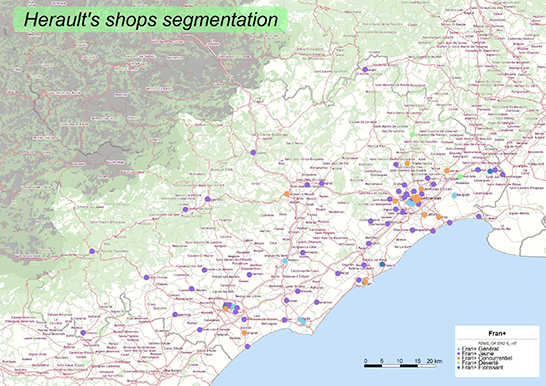
Task: Click the light blue Fran+ Général legend dot
Action: [459, 349]
